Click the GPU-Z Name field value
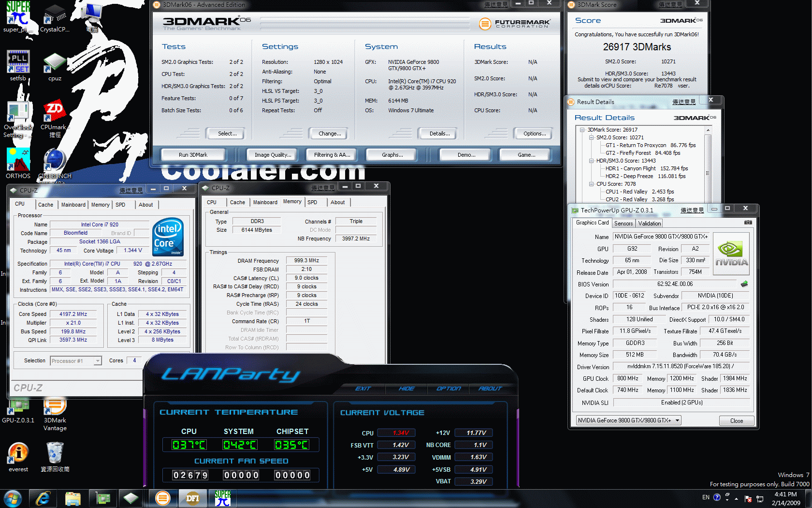812x508 pixels. pyautogui.click(x=661, y=237)
